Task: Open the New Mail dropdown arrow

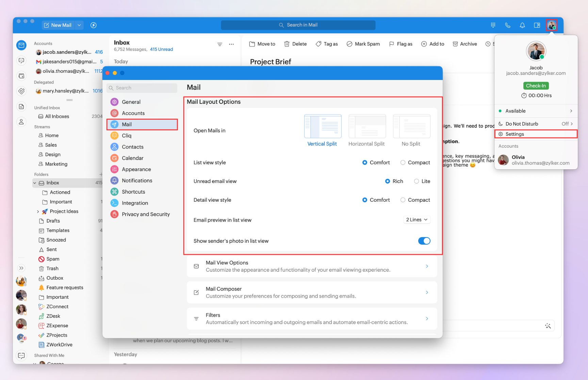Action: click(x=79, y=25)
